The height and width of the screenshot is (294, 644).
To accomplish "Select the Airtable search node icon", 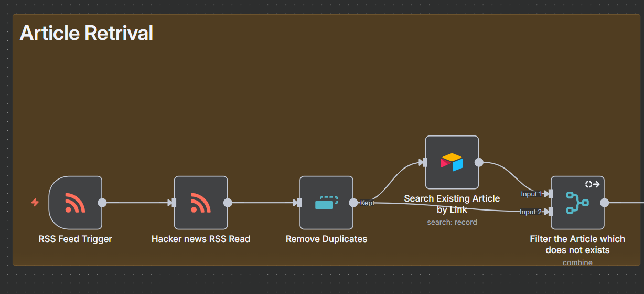I will pyautogui.click(x=452, y=162).
